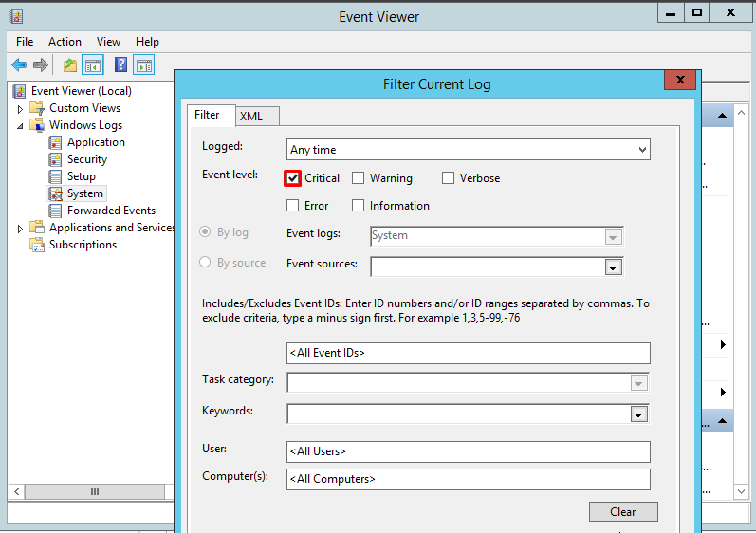
Task: Expand Applications and Services Logs node
Action: coord(20,229)
